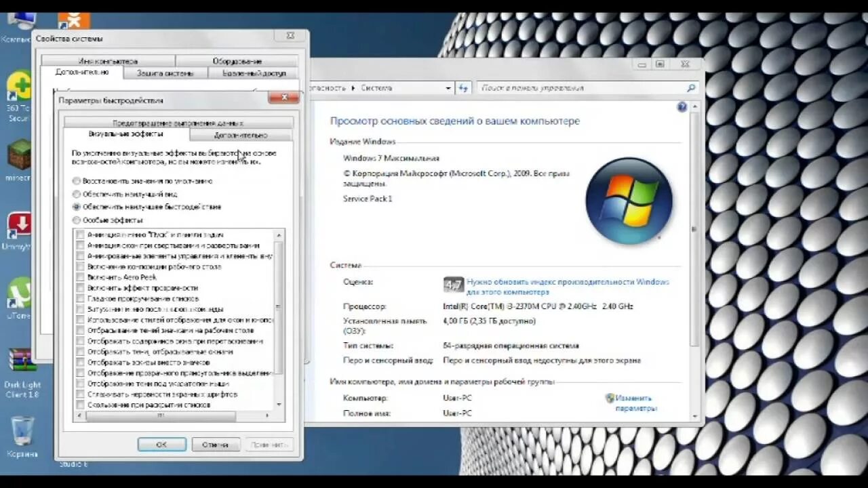Open the address bar dropdown arrow in System window

coord(448,87)
